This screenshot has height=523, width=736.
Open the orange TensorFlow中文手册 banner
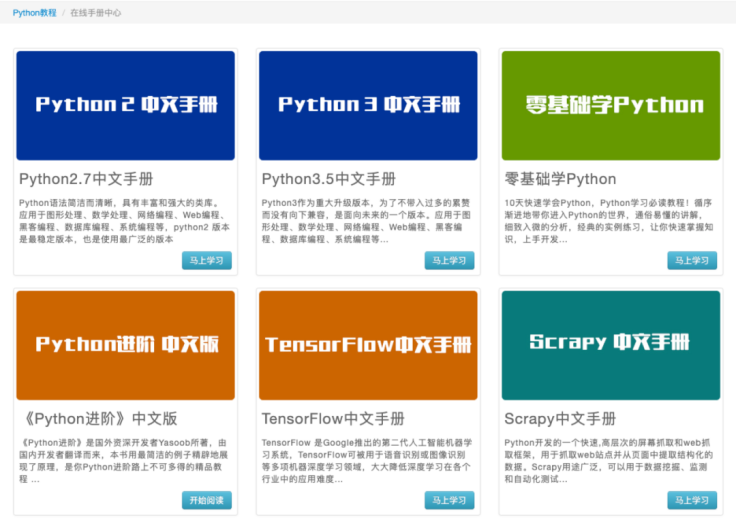pyautogui.click(x=368, y=346)
